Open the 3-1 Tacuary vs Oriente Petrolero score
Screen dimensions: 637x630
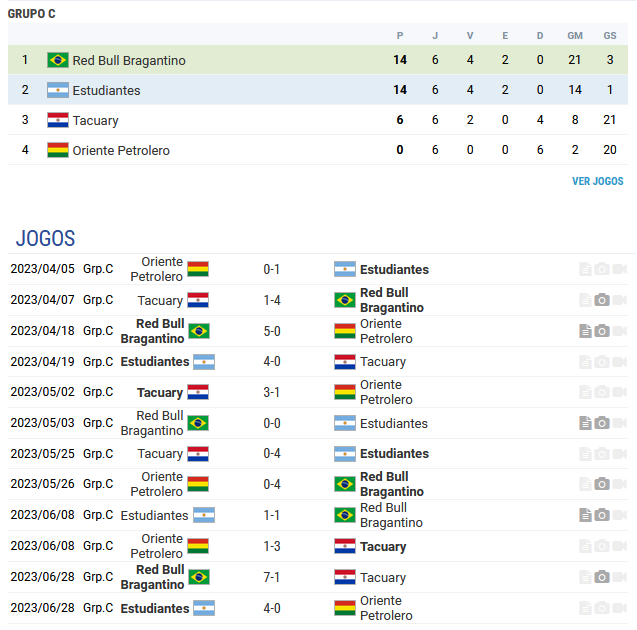click(271, 392)
